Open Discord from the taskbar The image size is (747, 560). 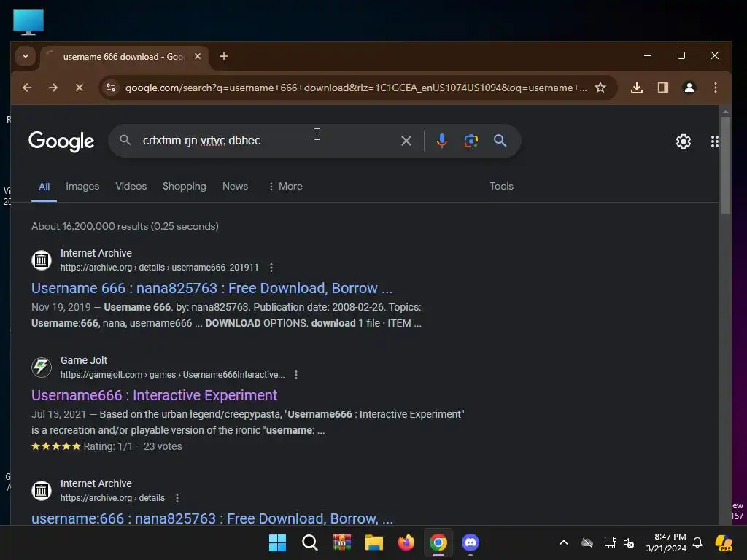click(471, 542)
